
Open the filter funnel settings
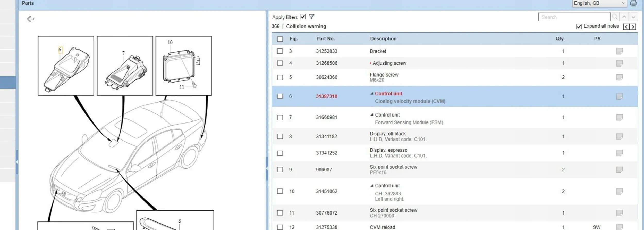pos(311,17)
